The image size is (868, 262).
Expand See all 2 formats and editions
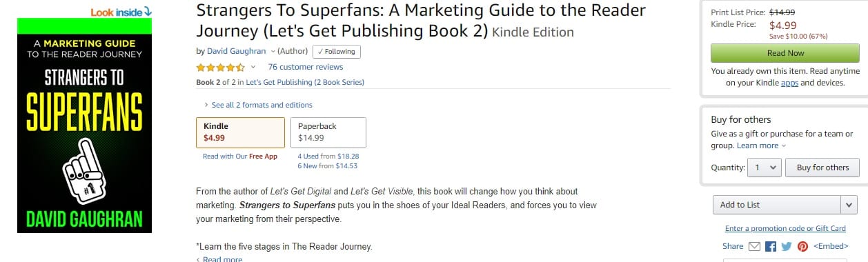258,105
